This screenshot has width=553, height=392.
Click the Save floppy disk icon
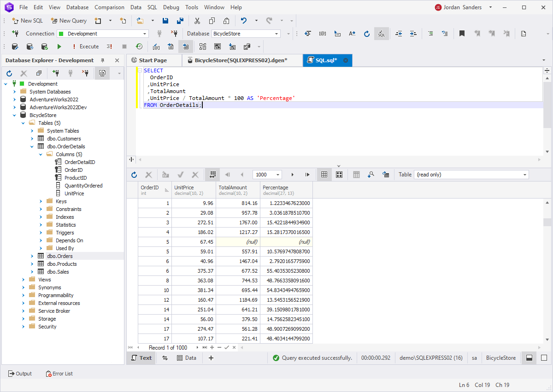point(165,21)
